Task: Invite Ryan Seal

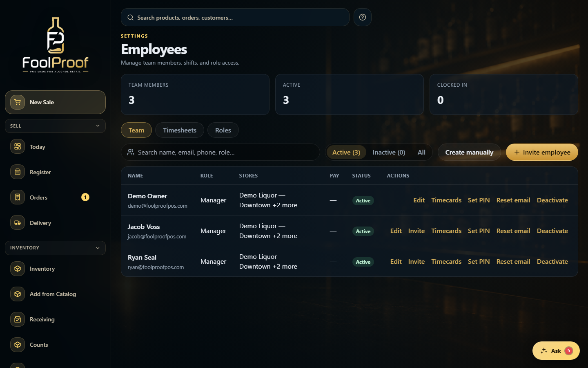Action: point(416,261)
